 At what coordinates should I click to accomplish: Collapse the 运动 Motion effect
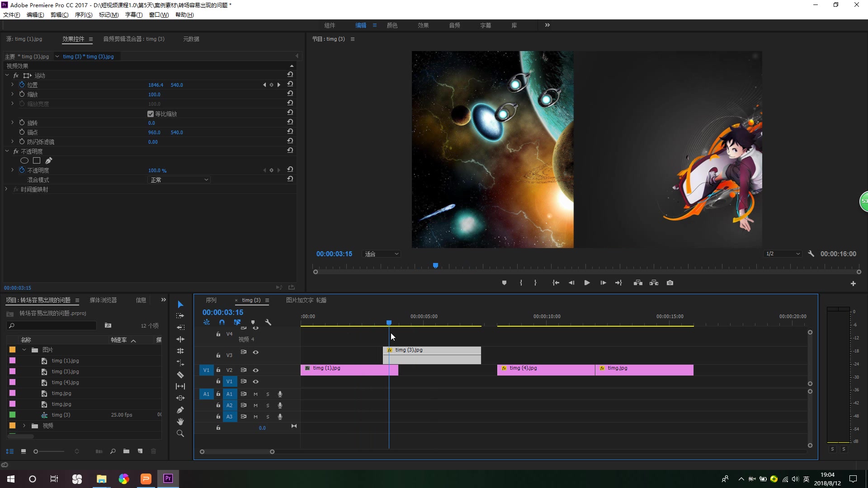click(7, 75)
